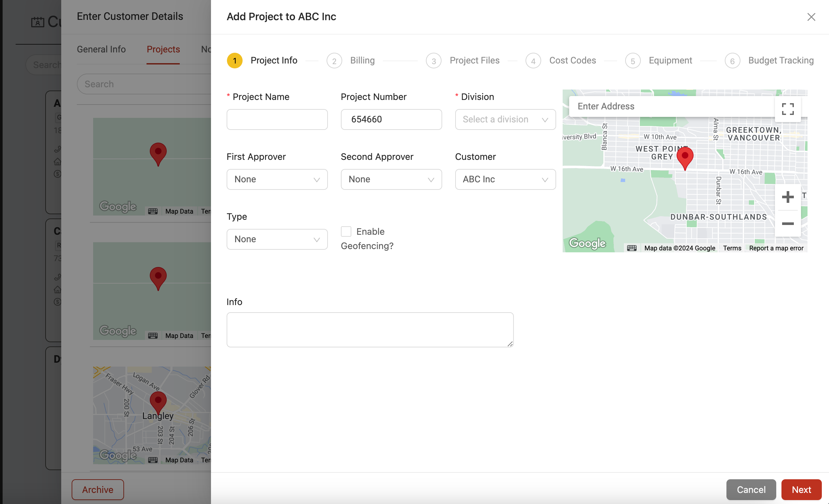The height and width of the screenshot is (504, 829).
Task: Open the First Approver dropdown
Action: point(277,179)
